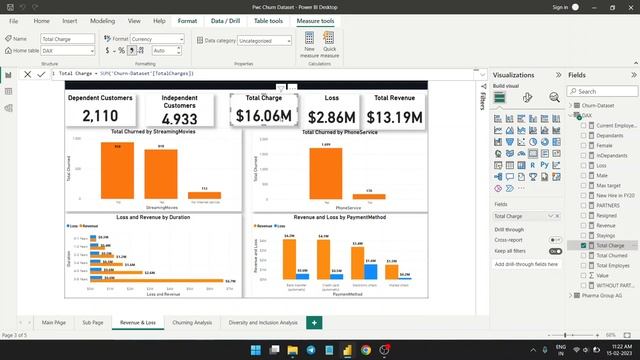The height and width of the screenshot is (360, 640).
Task: Toggle the Keep all filters switch
Action: click(x=555, y=251)
